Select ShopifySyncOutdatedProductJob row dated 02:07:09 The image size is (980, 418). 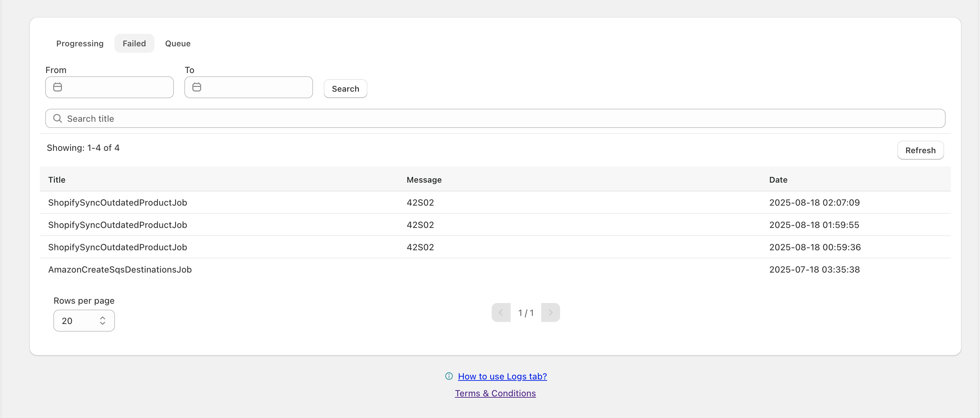click(118, 203)
